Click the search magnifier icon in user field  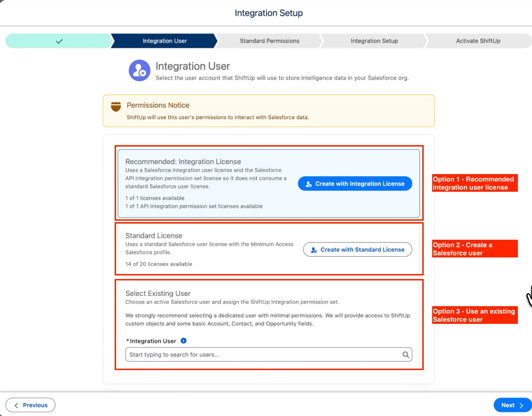[x=406, y=355]
